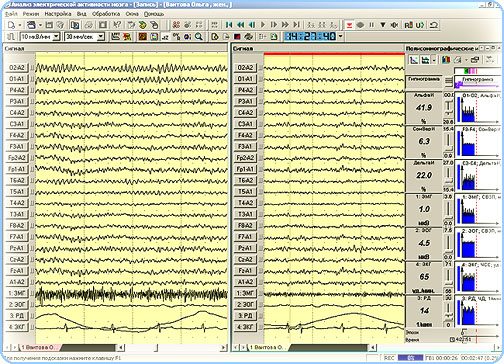
Task: Open the 30 мм/сек speed dropdown
Action: point(101,37)
